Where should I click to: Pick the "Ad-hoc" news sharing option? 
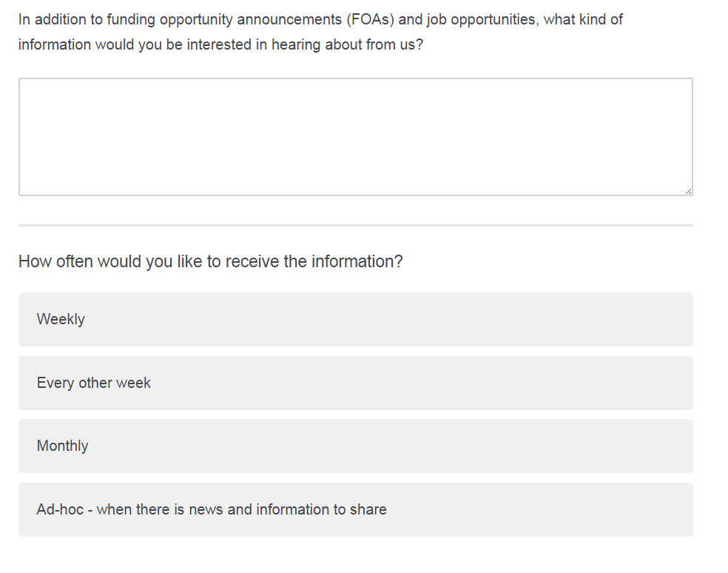point(355,509)
